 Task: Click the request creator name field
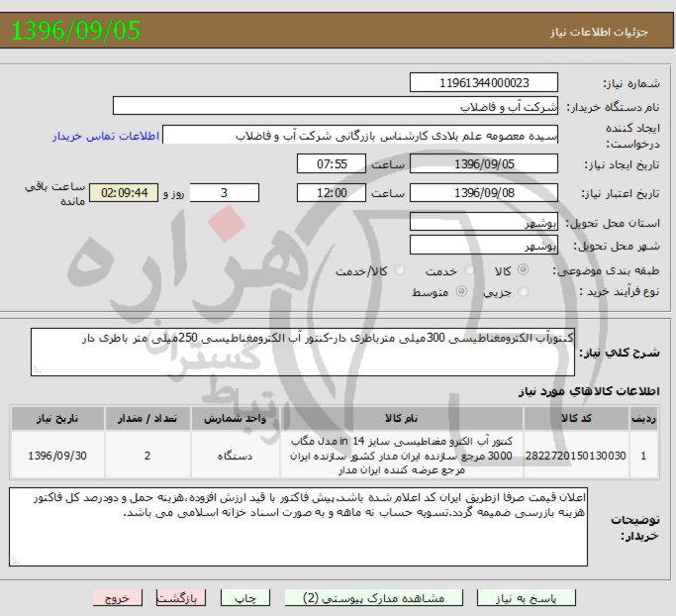[360, 135]
